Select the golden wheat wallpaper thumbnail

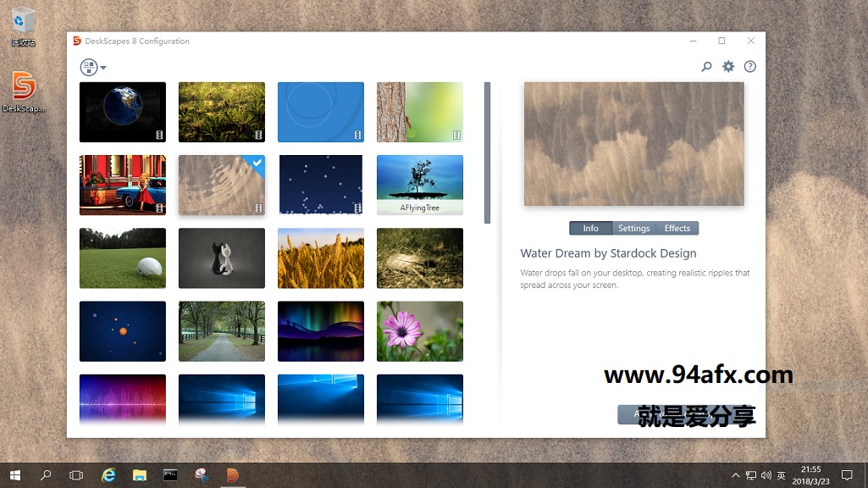[320, 258]
